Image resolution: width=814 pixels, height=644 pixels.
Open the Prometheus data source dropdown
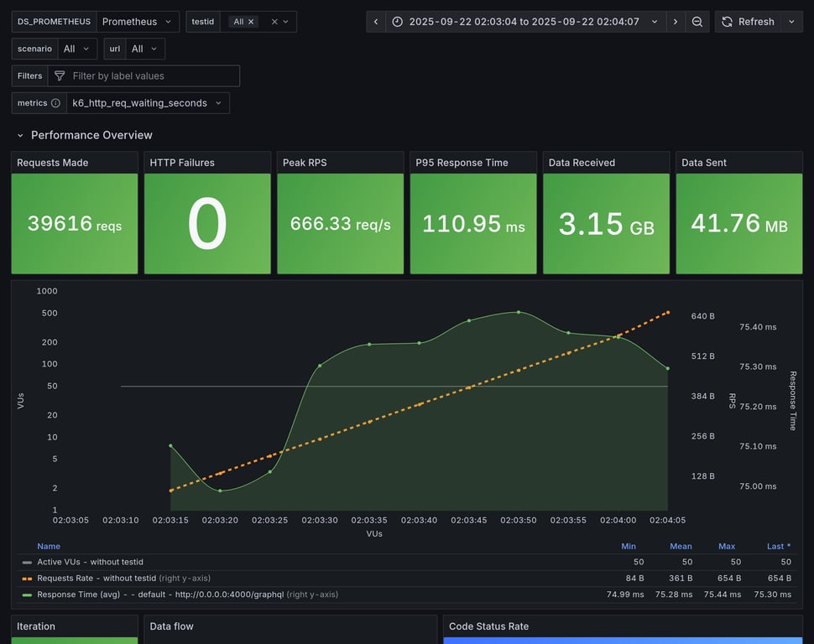coord(138,22)
